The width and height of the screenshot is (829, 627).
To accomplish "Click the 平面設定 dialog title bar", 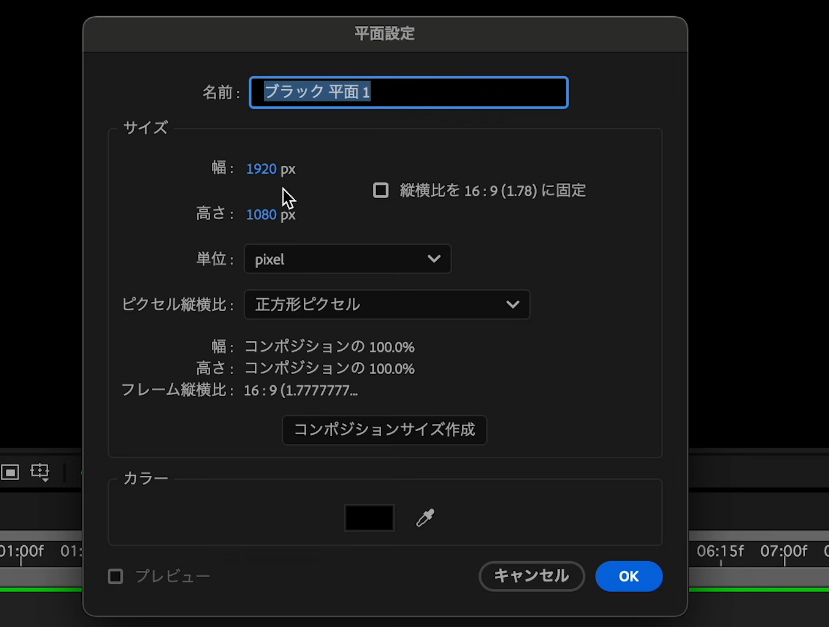I will tap(385, 32).
